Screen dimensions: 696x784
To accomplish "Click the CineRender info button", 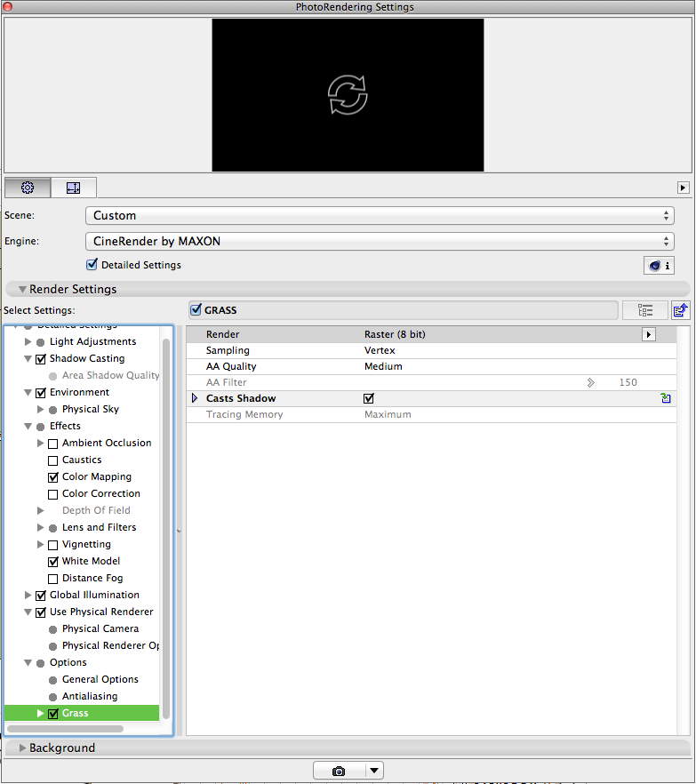I will tap(659, 266).
